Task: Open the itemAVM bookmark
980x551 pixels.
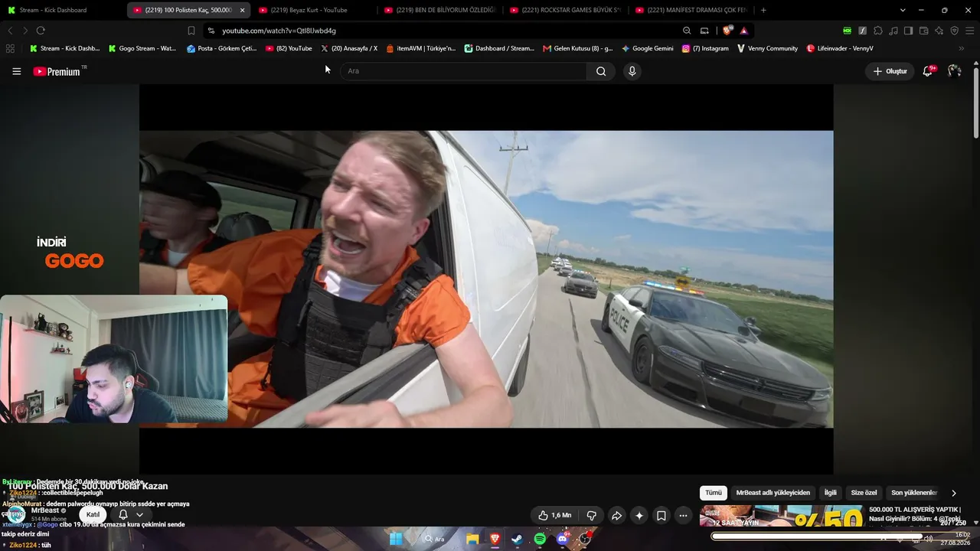Action: [421, 48]
